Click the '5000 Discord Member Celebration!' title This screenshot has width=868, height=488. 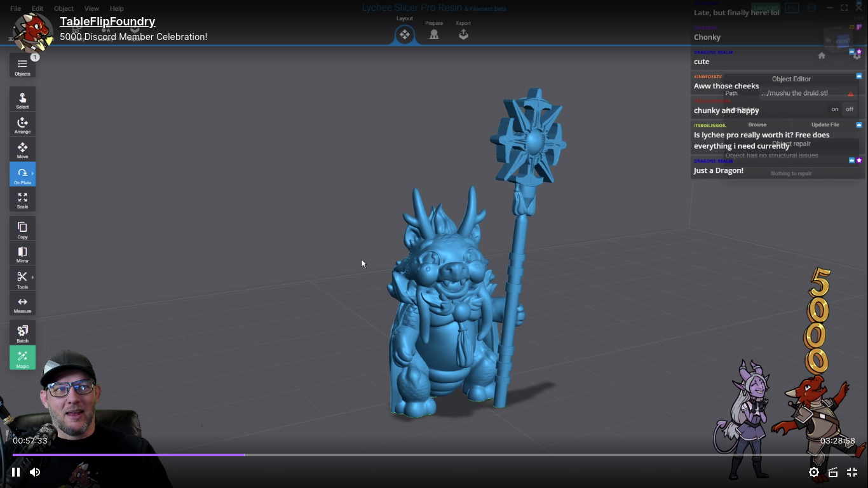coord(133,37)
